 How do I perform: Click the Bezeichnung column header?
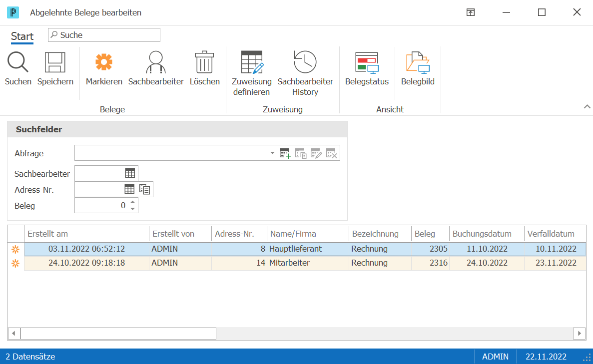380,234
